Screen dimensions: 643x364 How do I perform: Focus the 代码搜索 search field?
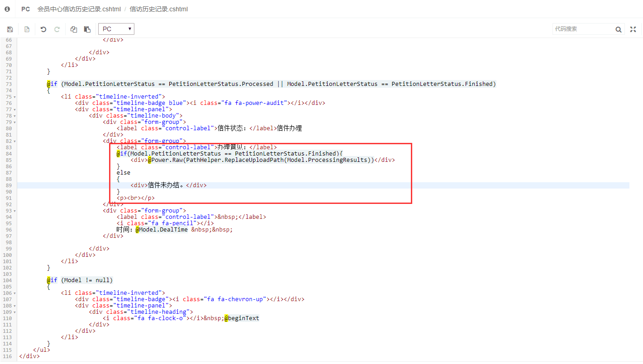coord(583,29)
